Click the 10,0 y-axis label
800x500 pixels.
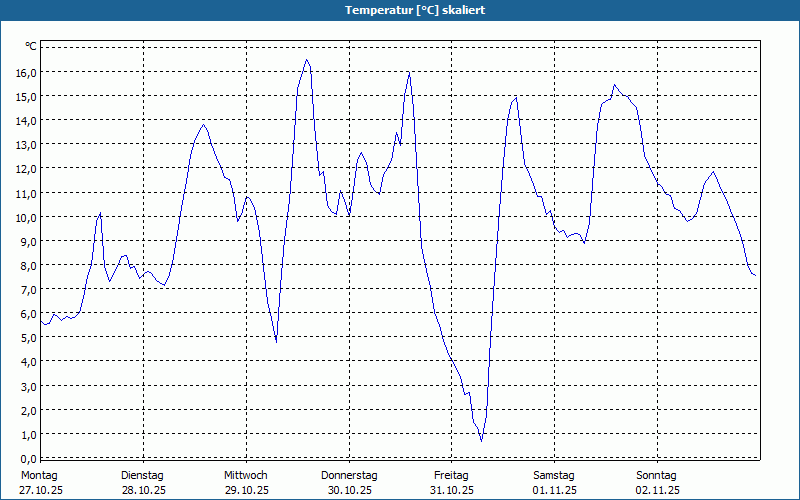tap(27, 217)
